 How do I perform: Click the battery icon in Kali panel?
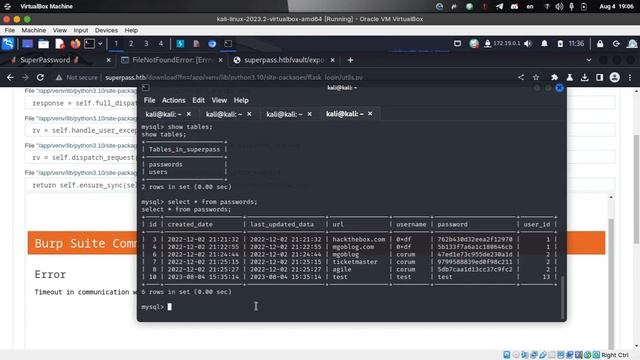pos(560,44)
